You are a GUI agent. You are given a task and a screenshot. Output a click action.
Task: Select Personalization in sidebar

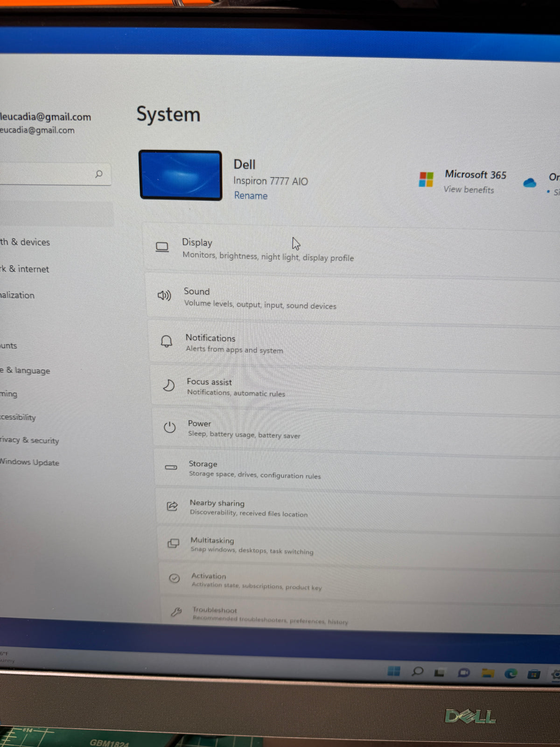(x=17, y=295)
